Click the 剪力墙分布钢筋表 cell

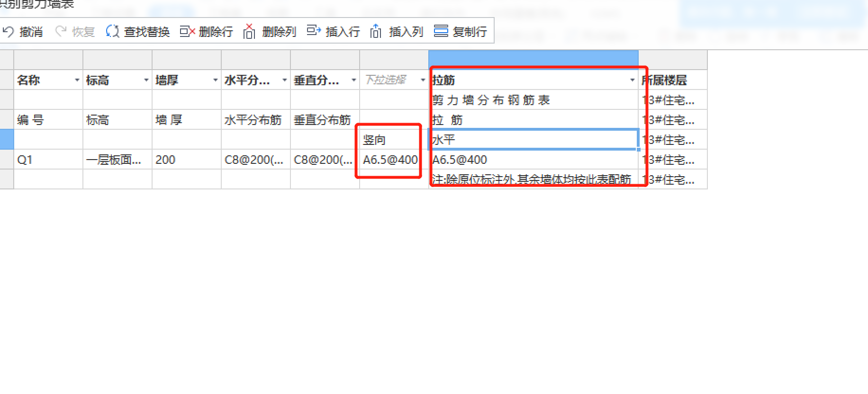(x=533, y=100)
